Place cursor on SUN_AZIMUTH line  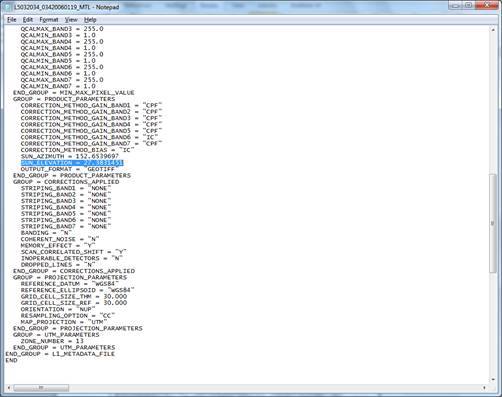(70, 156)
